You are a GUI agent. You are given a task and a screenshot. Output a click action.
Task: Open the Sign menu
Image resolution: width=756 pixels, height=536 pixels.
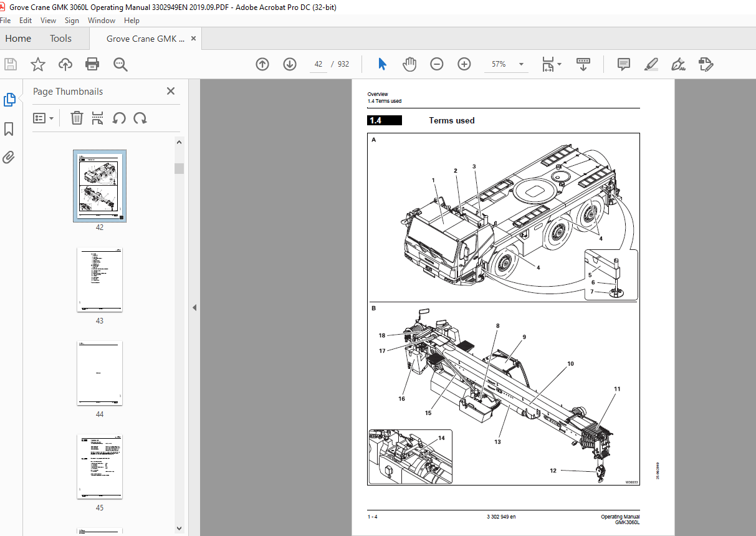click(72, 21)
